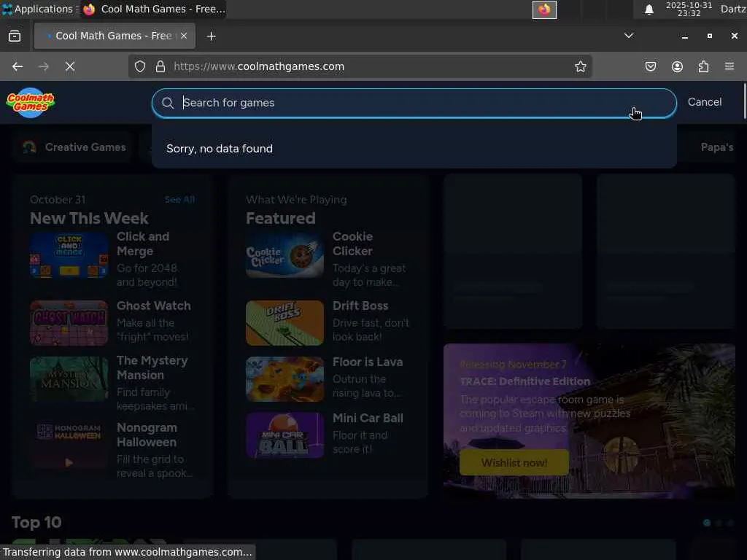This screenshot has width=747, height=560.
Task: Open the Click and Merge thumbnail
Action: point(69,255)
